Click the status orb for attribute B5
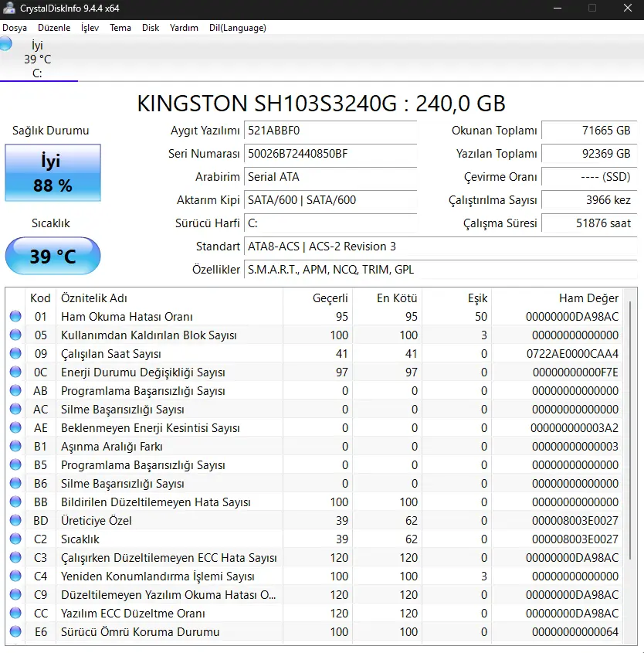This screenshot has height=653, width=644. 15,464
